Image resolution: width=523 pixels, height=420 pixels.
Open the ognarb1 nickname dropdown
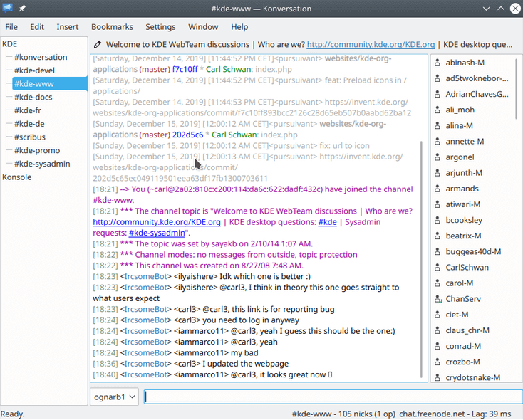point(114,397)
